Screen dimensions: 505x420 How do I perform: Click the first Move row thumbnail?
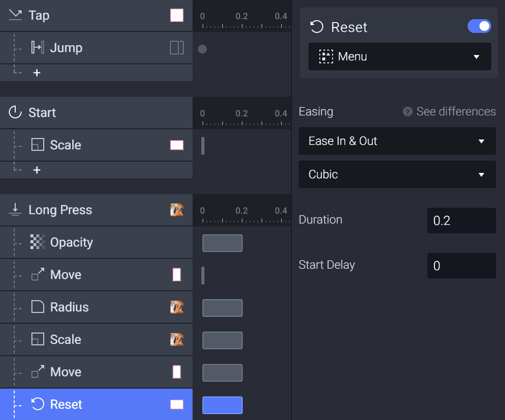point(177,275)
